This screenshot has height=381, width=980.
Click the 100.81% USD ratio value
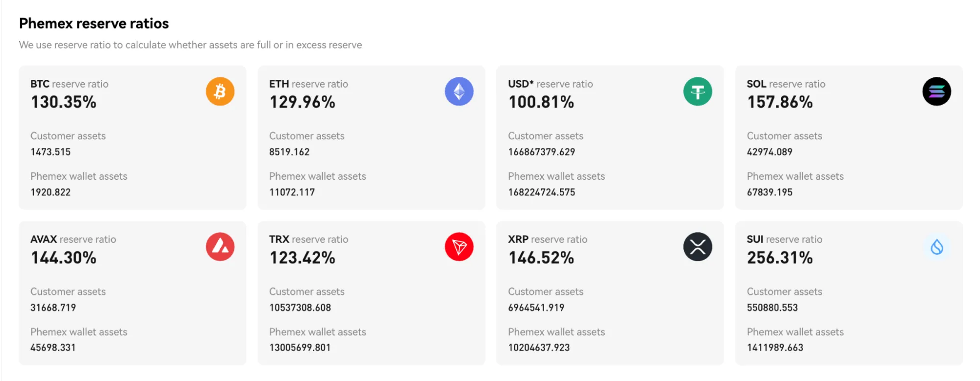point(541,102)
